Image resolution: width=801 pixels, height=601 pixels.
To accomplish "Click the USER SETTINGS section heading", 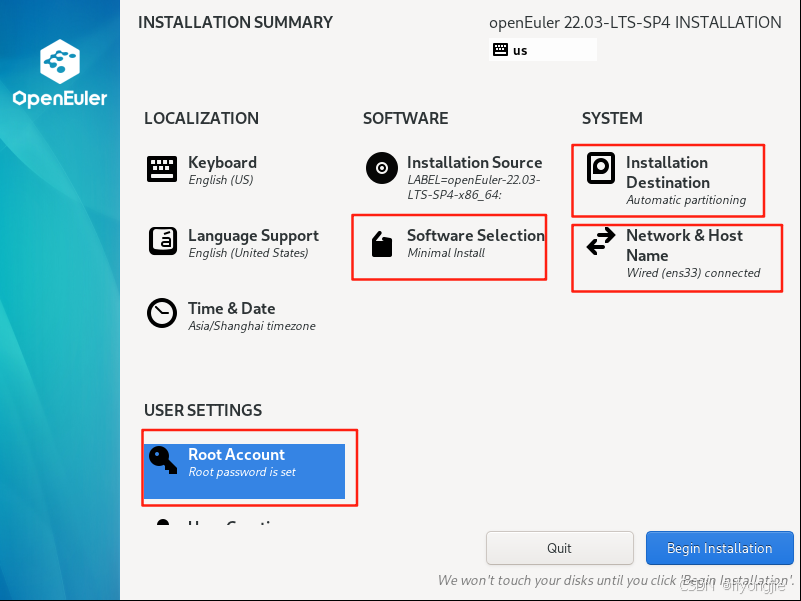I will click(x=203, y=410).
